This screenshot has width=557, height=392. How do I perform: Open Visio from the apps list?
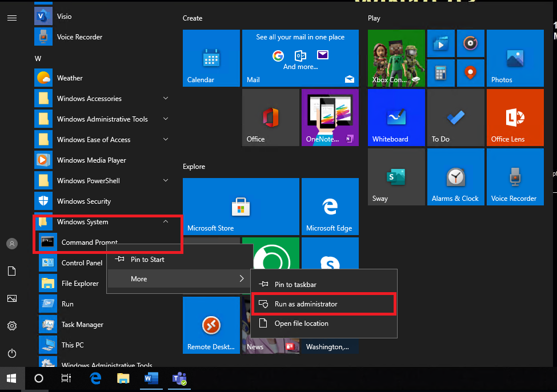pyautogui.click(x=63, y=16)
